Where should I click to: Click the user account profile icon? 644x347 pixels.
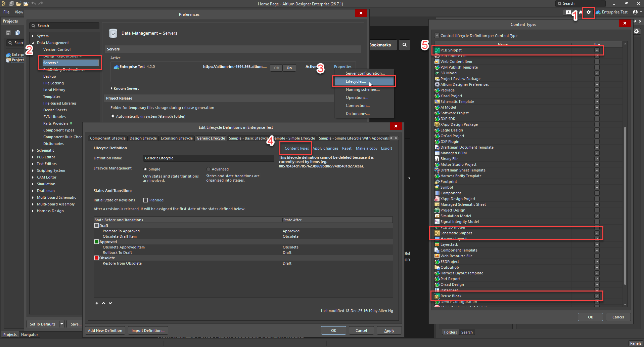[x=635, y=12]
